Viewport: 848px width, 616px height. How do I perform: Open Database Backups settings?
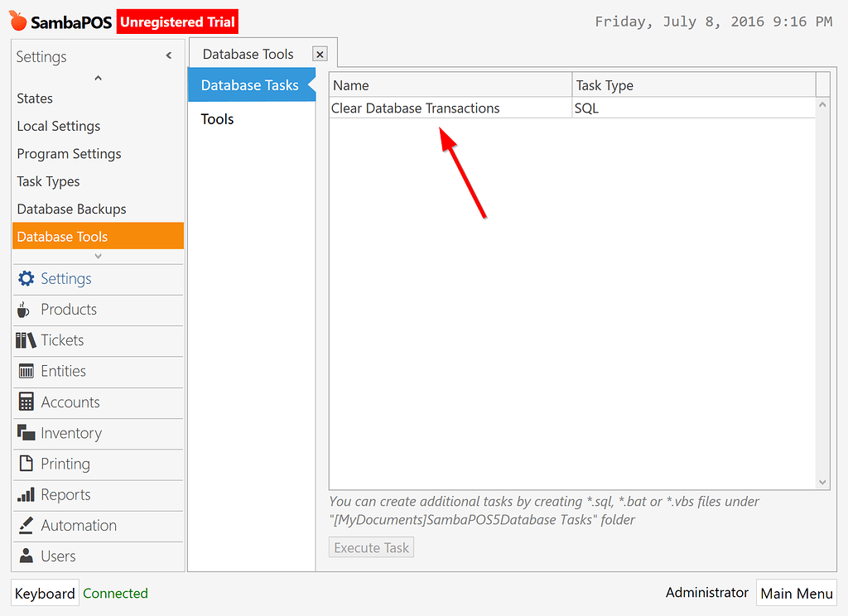click(x=70, y=209)
